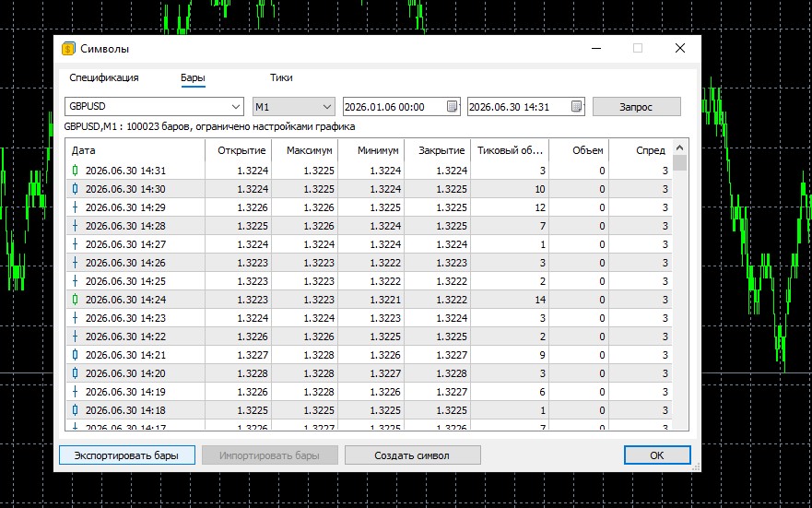This screenshot has width=812, height=508.
Task: Click the start date input field
Action: click(394, 107)
